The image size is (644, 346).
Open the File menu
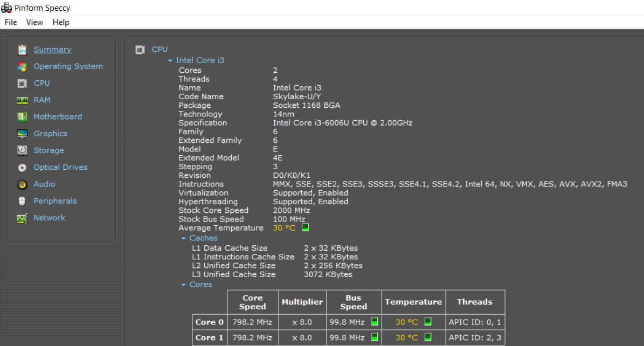(x=11, y=22)
